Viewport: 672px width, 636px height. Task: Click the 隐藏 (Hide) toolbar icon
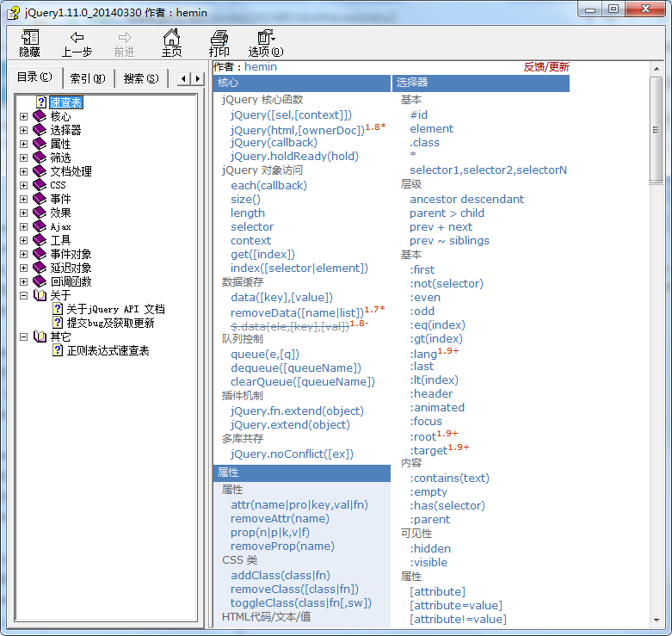(30, 37)
